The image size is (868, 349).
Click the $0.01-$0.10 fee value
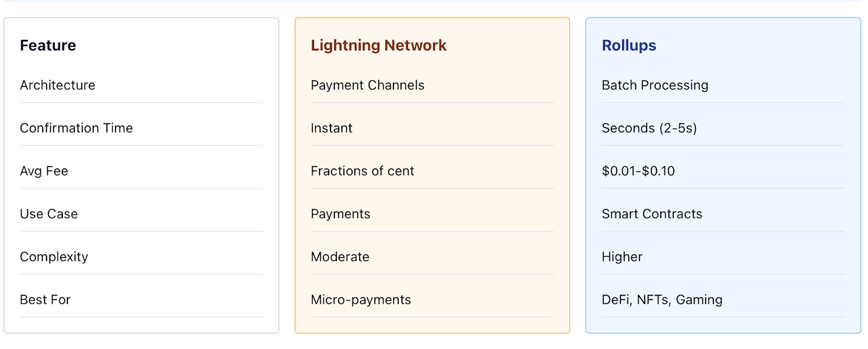point(638,171)
